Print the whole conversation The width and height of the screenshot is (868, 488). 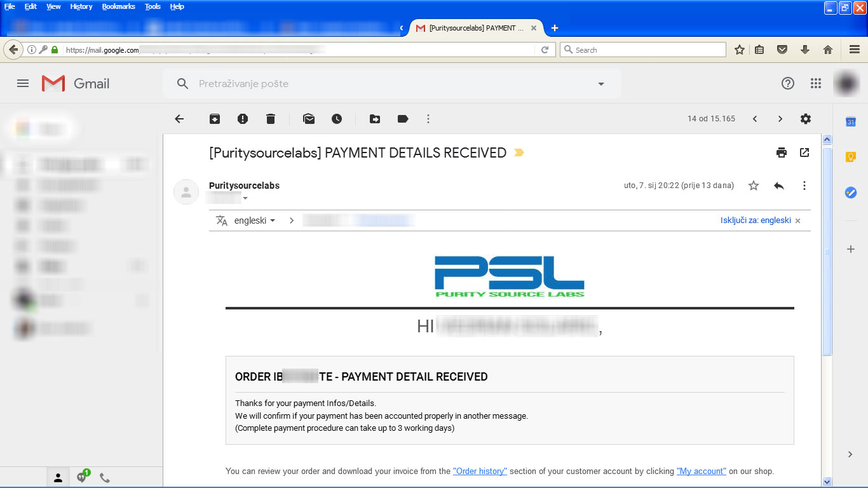(782, 152)
